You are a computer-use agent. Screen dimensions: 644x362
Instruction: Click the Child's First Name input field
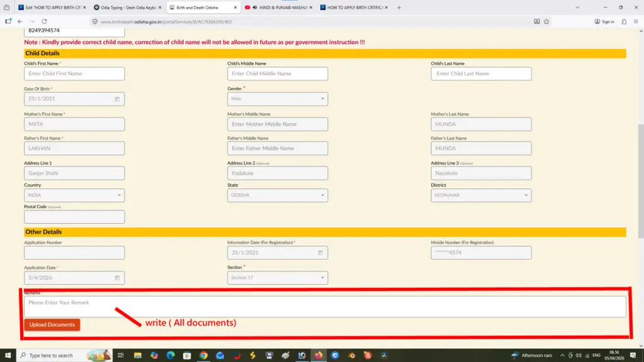[74, 74]
